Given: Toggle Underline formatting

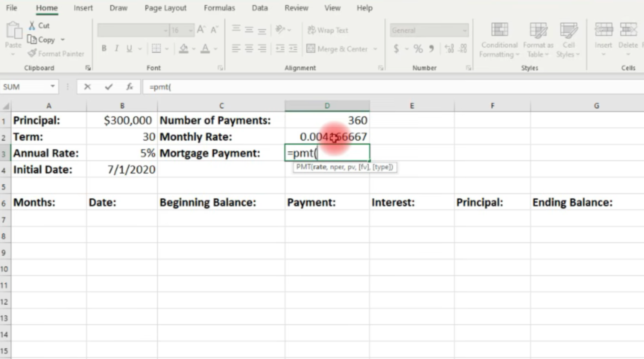Looking at the screenshot, I should point(129,48).
